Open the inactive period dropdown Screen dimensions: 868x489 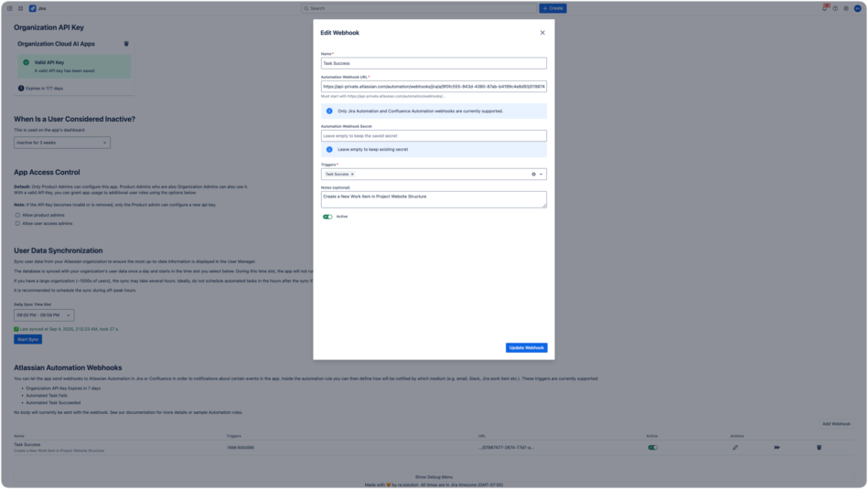tap(62, 143)
